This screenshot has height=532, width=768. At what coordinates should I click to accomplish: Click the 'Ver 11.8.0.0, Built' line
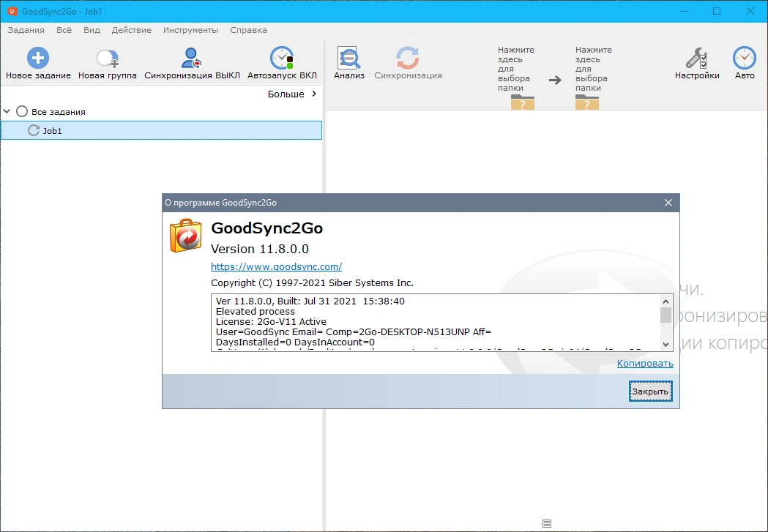pyautogui.click(x=310, y=301)
